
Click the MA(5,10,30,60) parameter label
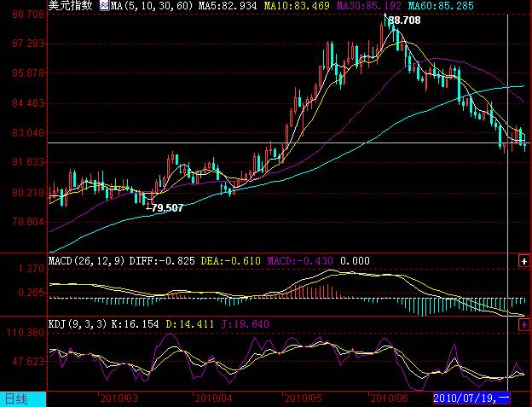point(152,6)
